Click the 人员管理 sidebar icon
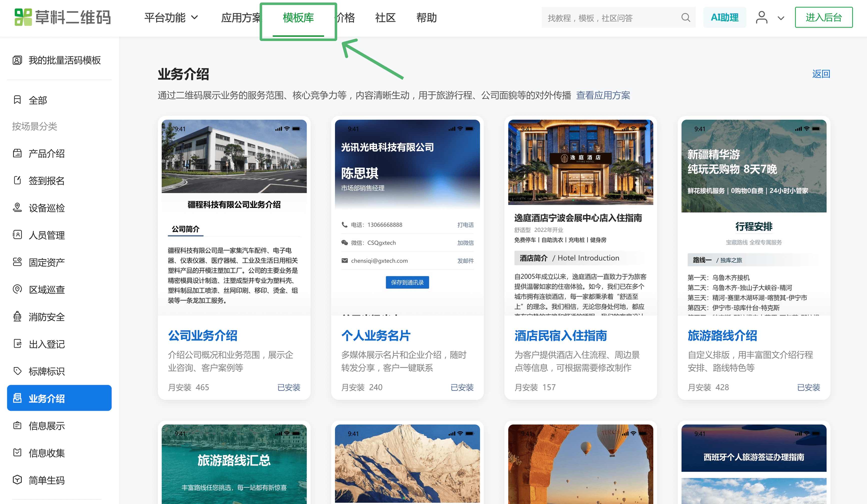Screen dimensions: 867x504 coord(17,235)
